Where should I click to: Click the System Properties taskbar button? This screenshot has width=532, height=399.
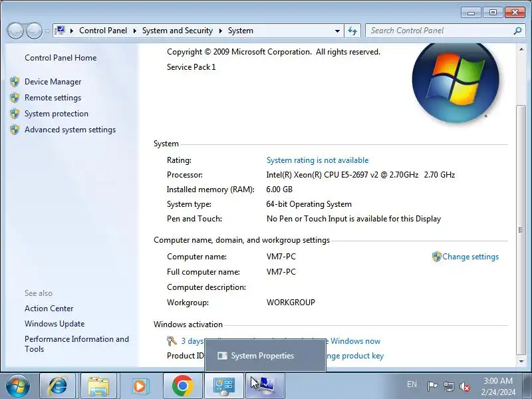(x=265, y=386)
